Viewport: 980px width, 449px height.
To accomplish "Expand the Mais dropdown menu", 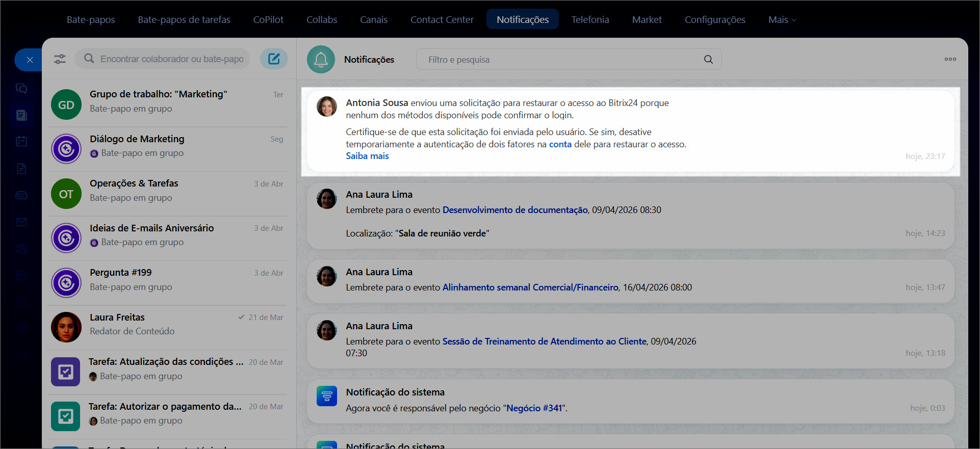I will click(x=782, y=20).
